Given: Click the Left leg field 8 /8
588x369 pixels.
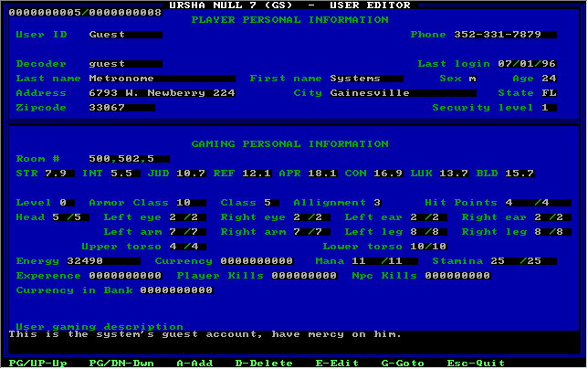Looking at the screenshot, I should coord(428,232).
